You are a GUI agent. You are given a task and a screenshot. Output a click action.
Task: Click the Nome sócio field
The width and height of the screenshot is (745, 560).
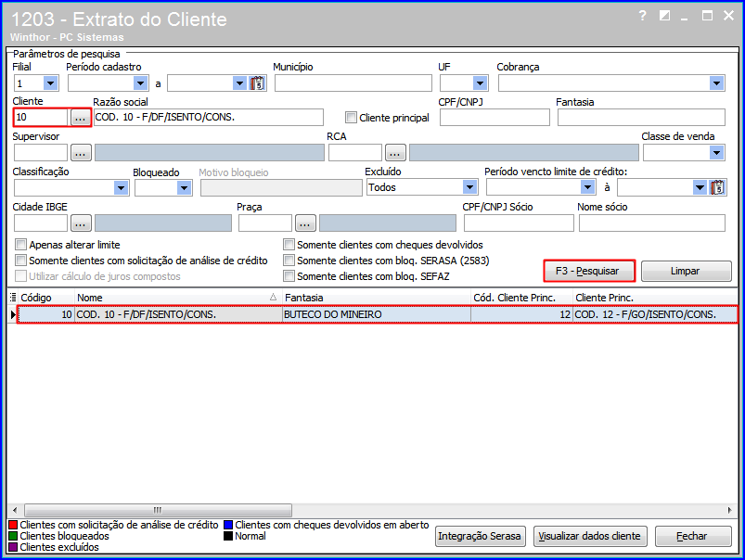click(652, 223)
